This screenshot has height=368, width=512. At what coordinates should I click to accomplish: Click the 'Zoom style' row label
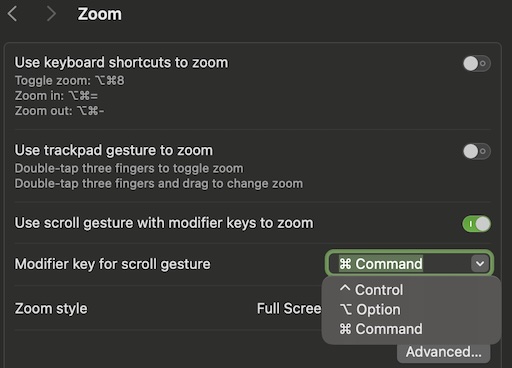click(51, 308)
